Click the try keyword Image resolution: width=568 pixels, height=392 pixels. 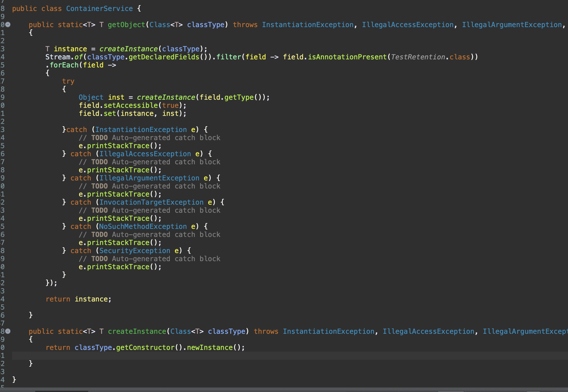pos(68,81)
